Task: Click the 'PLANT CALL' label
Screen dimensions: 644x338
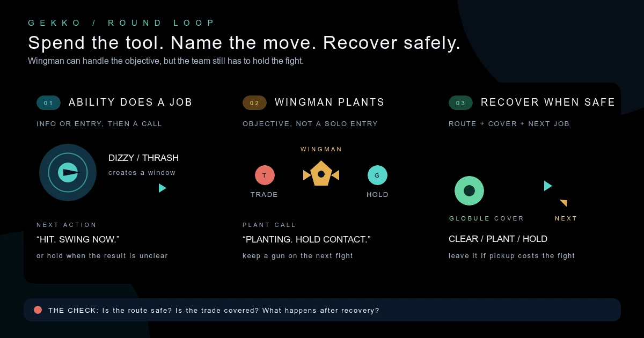Action: point(269,225)
